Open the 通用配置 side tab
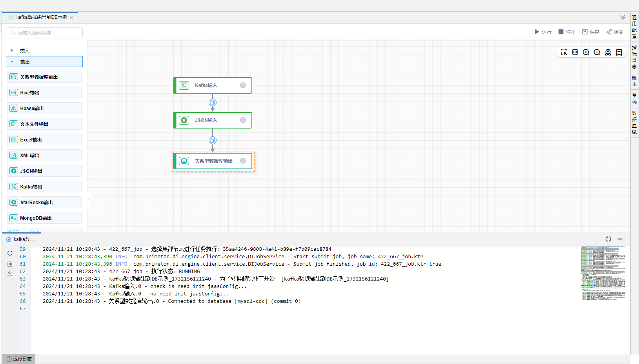The width and height of the screenshot is (639, 364). coord(634,27)
